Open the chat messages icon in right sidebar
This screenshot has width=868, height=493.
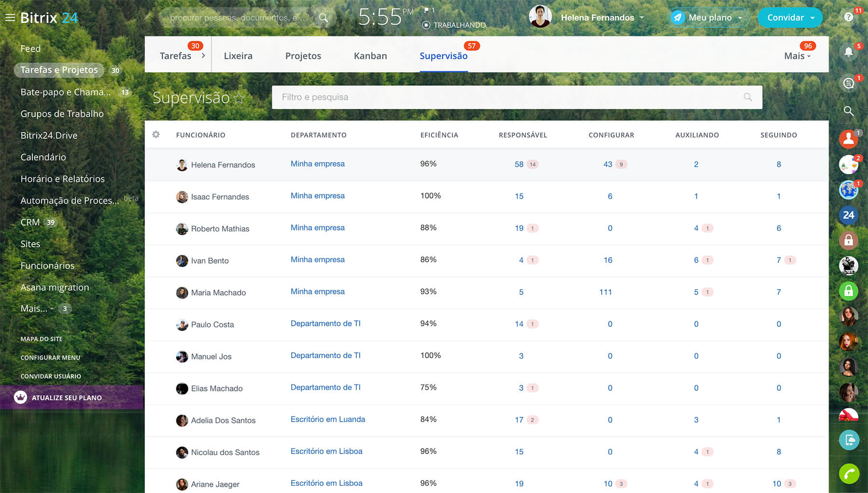tap(848, 83)
